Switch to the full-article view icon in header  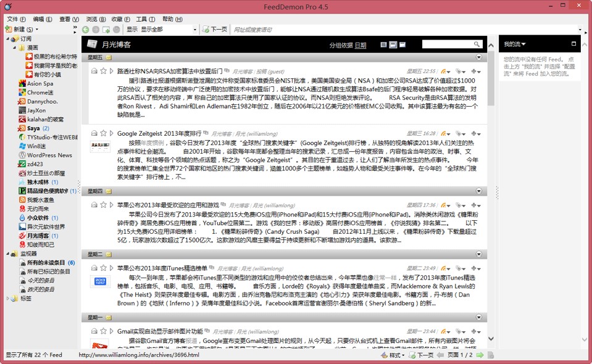tap(402, 45)
